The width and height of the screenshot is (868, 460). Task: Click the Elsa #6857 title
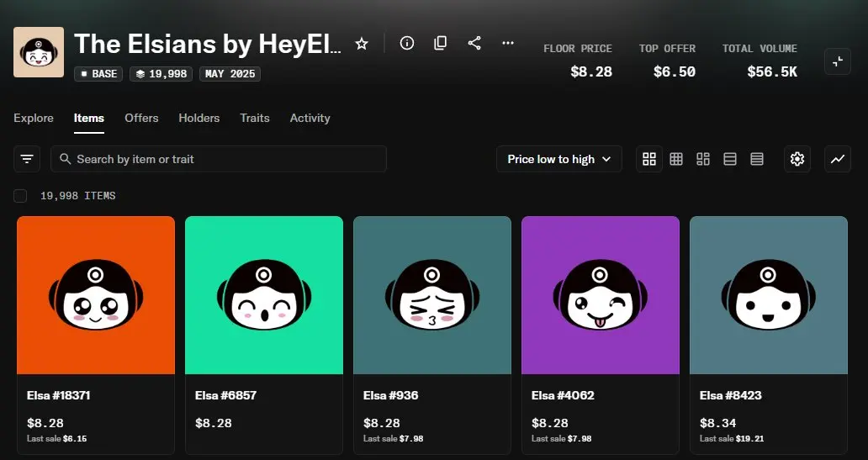[x=226, y=395]
